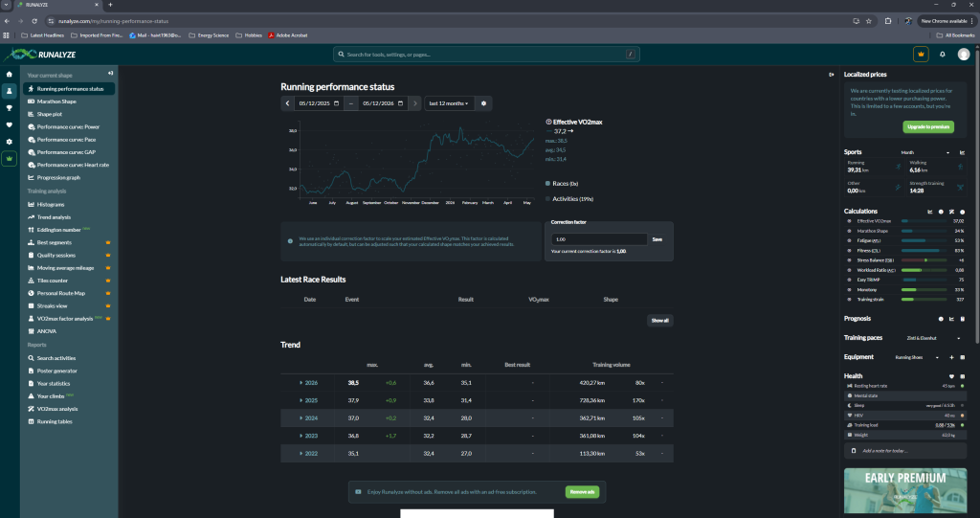Click the premium crown icon in header
This screenshot has height=518, width=980.
pyautogui.click(x=921, y=55)
